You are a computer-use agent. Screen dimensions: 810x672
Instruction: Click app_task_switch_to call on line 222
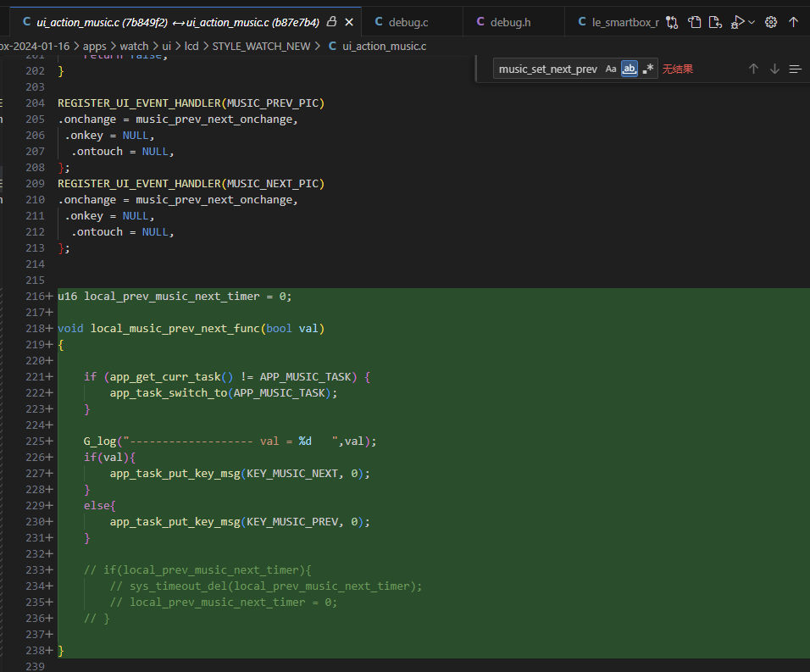coord(169,392)
